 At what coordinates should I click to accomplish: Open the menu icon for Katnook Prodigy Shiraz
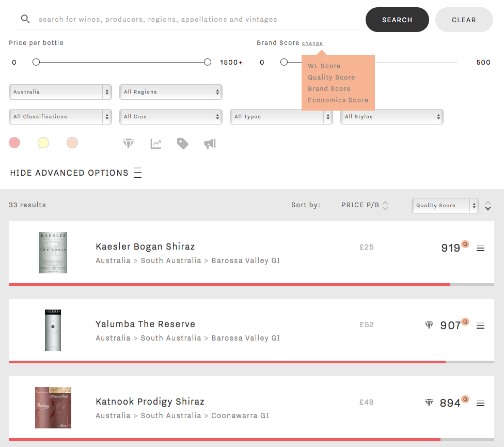pos(481,403)
